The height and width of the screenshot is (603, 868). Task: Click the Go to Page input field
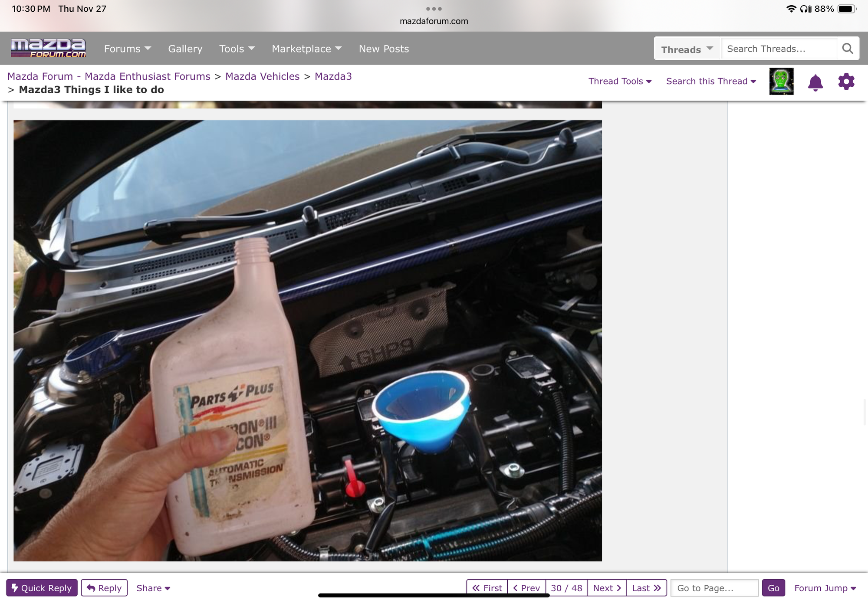click(x=714, y=588)
